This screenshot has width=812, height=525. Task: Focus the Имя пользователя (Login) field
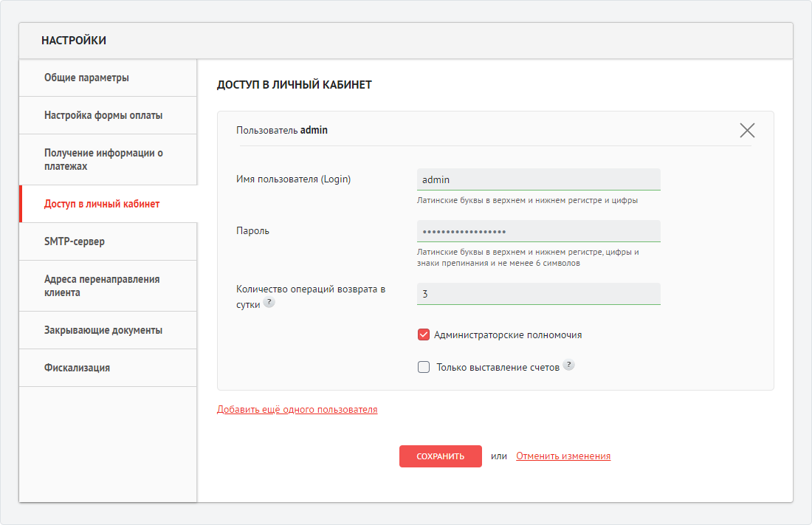coord(538,179)
